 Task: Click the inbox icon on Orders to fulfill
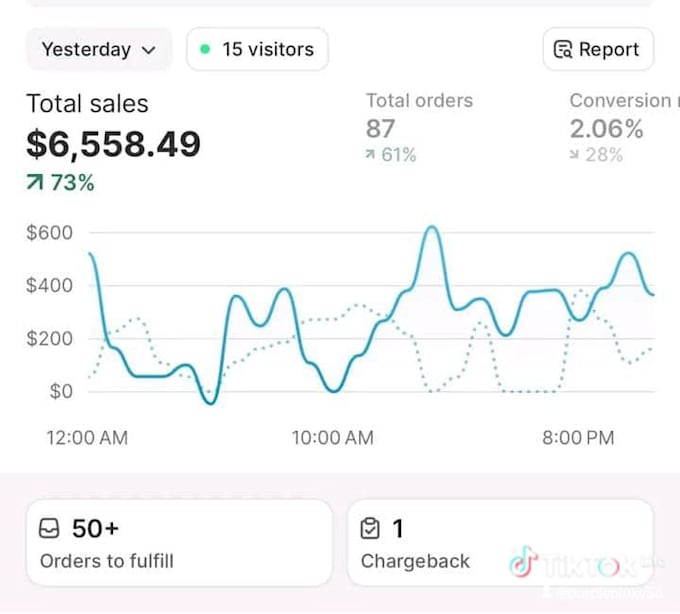(x=49, y=528)
